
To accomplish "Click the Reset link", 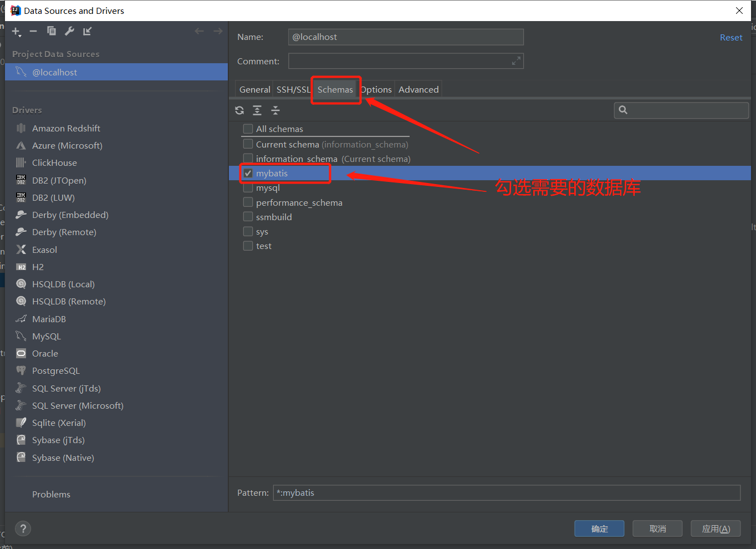I will [731, 38].
